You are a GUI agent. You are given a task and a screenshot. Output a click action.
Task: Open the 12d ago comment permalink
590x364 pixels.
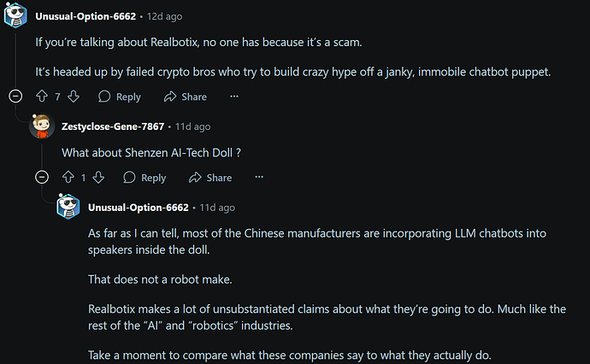pyautogui.click(x=164, y=16)
